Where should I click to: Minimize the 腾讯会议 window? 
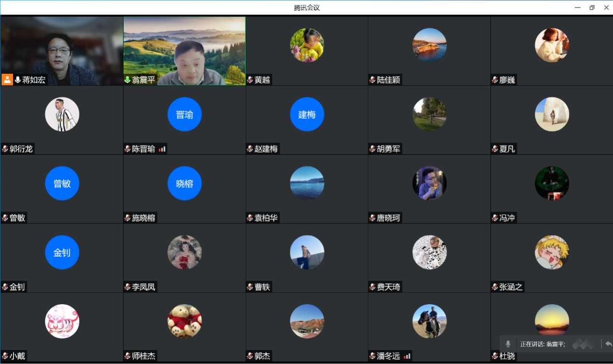click(577, 7)
